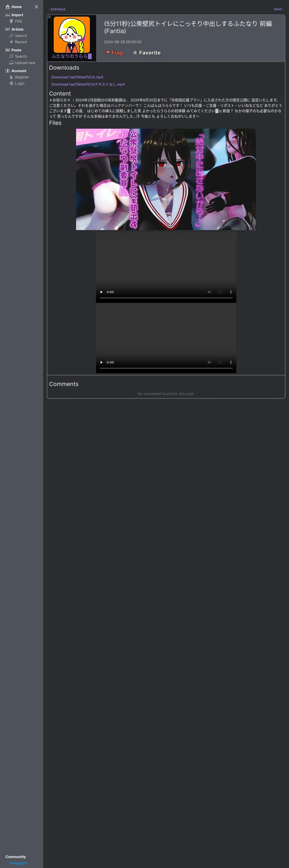Click the magnifier icon under Artists
The image size is (289, 868).
[11, 36]
